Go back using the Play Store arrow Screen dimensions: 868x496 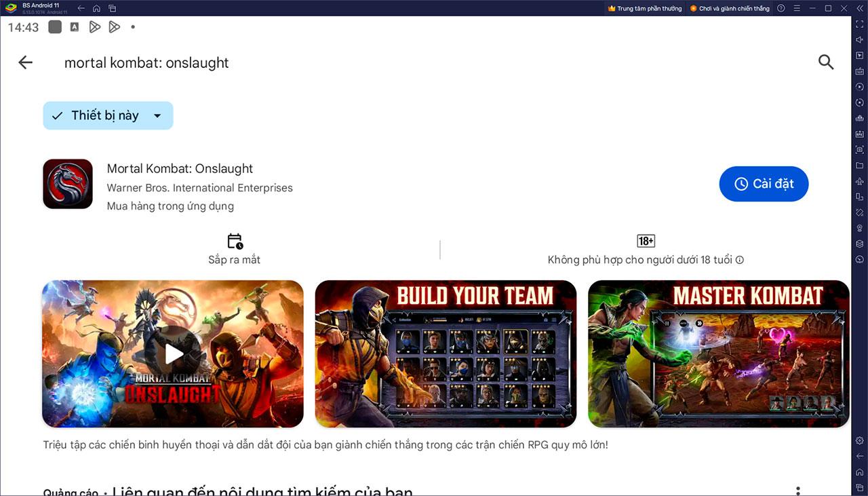point(25,62)
